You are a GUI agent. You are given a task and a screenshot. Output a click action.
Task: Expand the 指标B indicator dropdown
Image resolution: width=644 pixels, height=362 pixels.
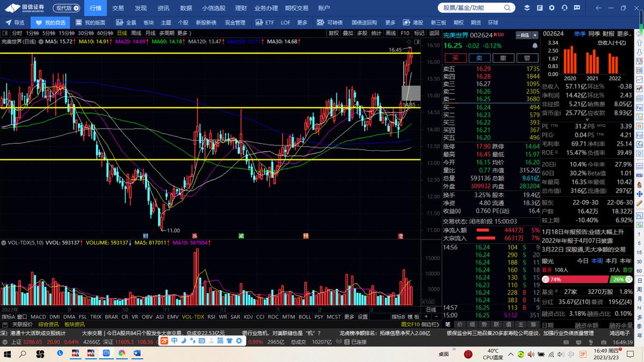(x=398, y=317)
